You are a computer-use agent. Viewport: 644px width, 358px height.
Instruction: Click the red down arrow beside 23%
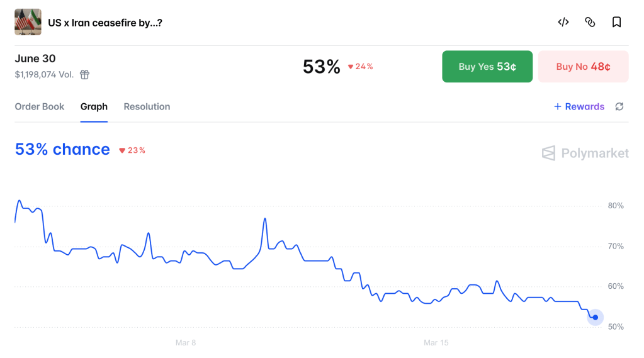pyautogui.click(x=122, y=150)
